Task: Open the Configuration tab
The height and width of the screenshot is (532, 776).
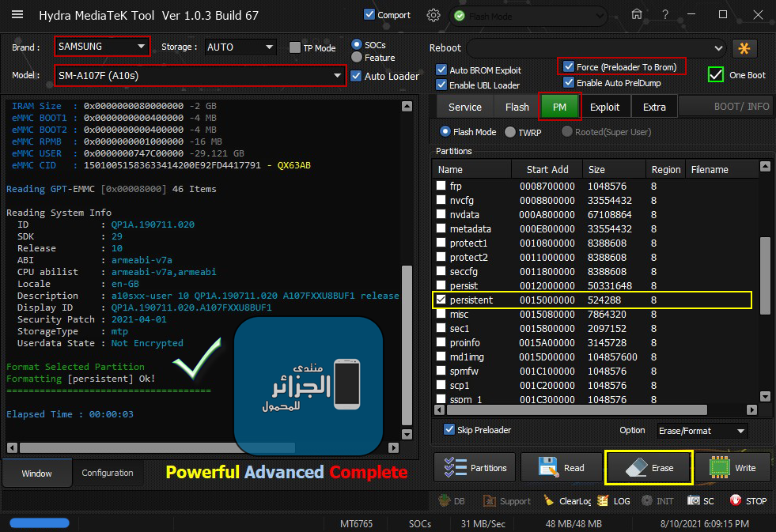Action: pos(108,473)
